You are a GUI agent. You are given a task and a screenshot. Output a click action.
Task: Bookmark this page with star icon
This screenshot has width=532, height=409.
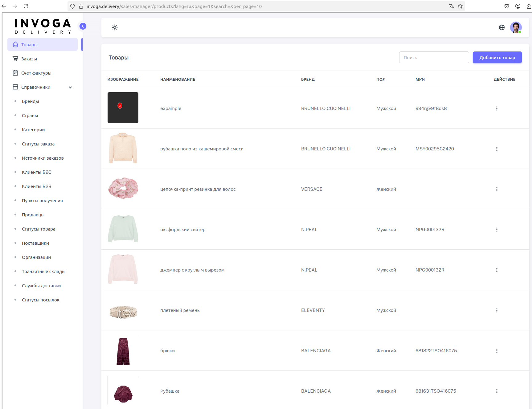click(x=460, y=6)
